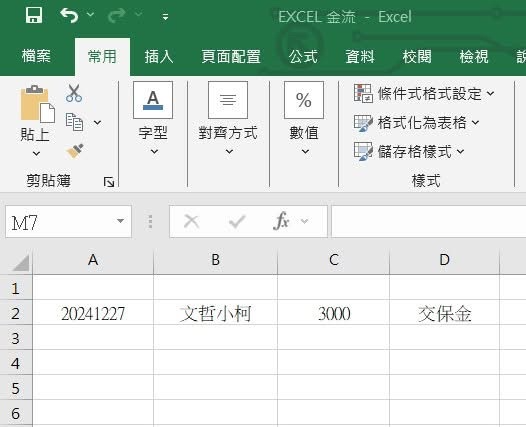Viewport: 526px width, 427px height.
Task: Select row 3 header
Action: tap(16, 338)
